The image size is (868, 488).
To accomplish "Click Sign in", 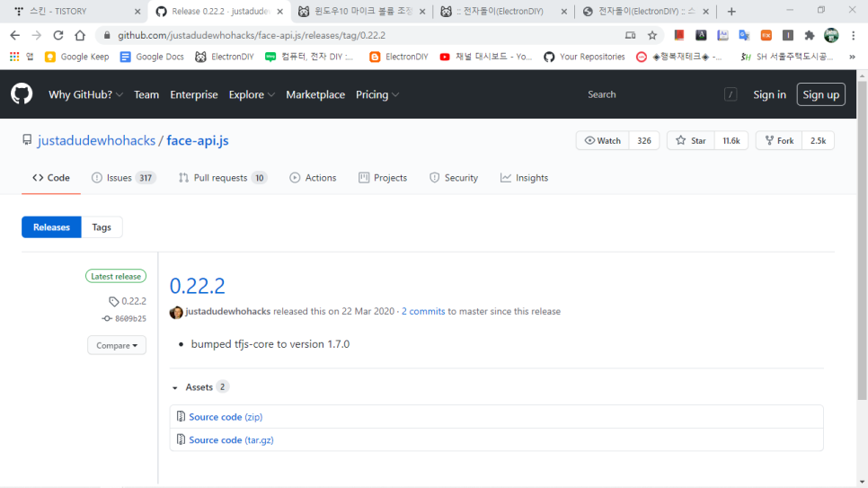I will 769,94.
